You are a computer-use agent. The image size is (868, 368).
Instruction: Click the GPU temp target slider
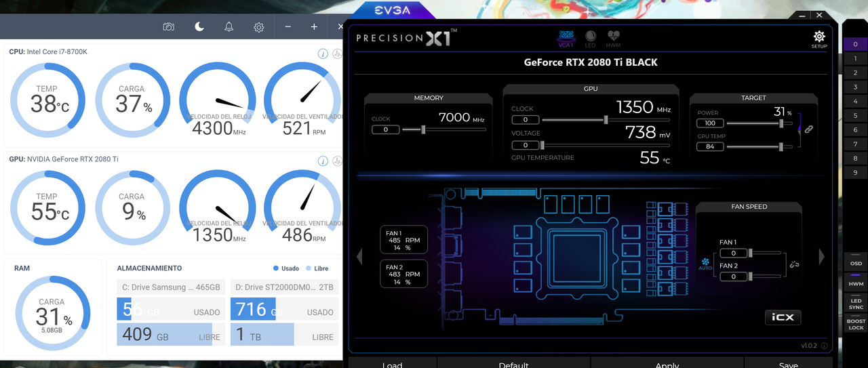pos(760,146)
